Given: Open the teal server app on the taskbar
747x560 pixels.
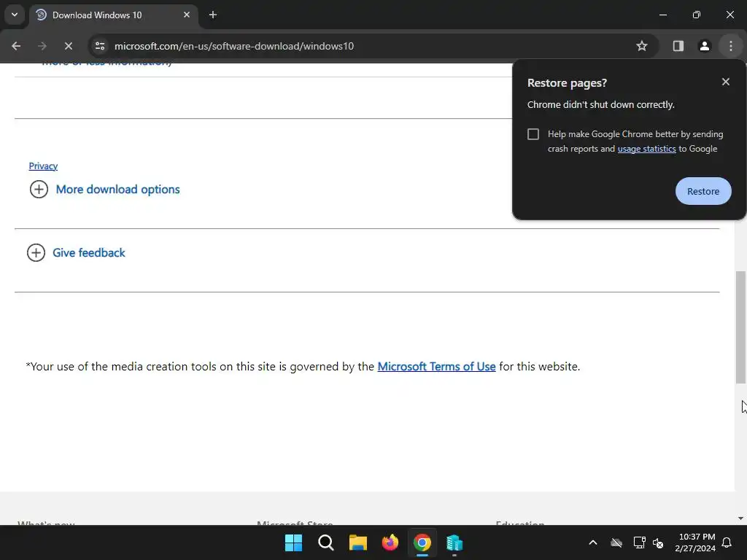Looking at the screenshot, I should 454,542.
